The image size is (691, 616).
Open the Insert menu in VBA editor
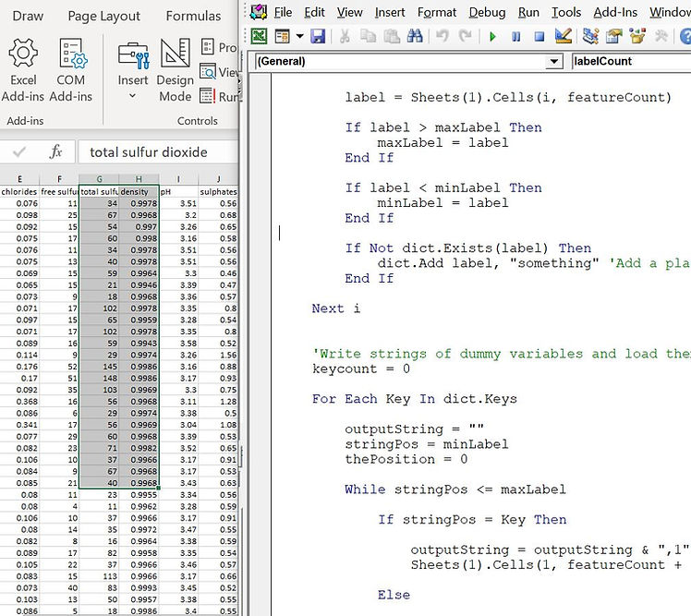[390, 12]
